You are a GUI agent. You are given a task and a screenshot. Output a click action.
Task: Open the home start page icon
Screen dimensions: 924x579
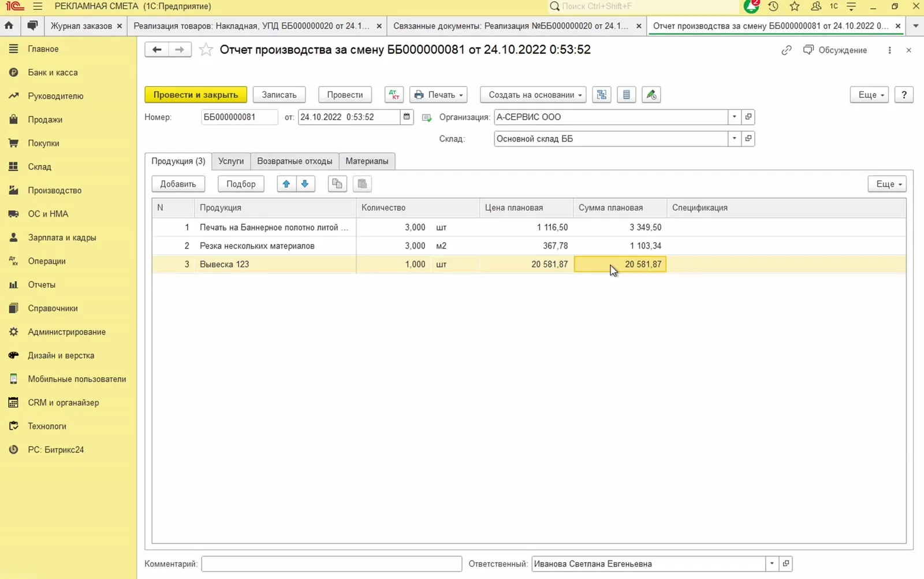(x=9, y=25)
